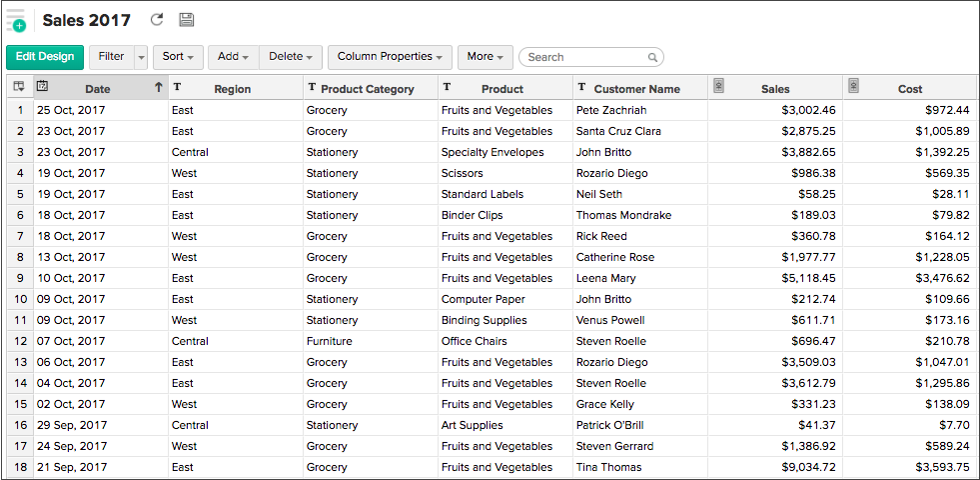Expand the Sort dropdown
980x480 pixels.
(x=178, y=57)
